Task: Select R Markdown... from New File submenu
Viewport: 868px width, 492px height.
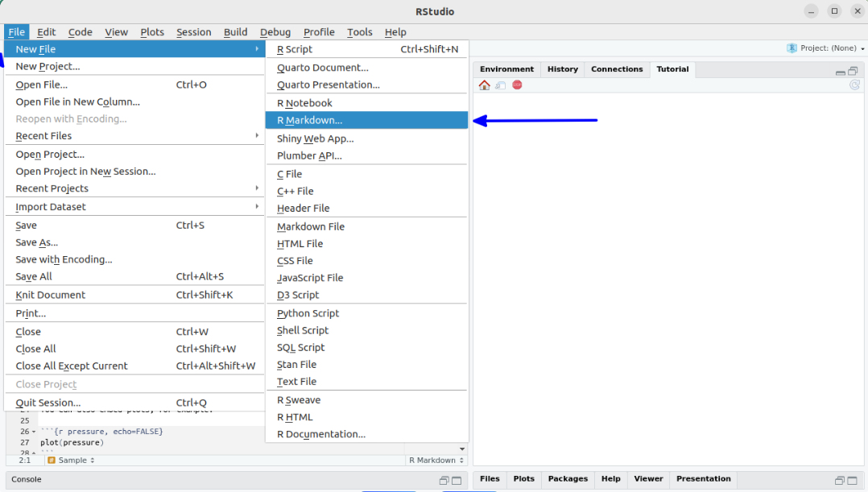Action: [366, 120]
